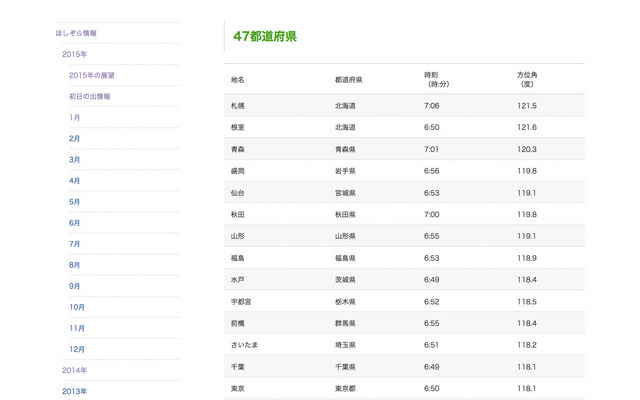Select 2015年 in the sidebar
Viewport: 640px width, 400px height.
74,54
